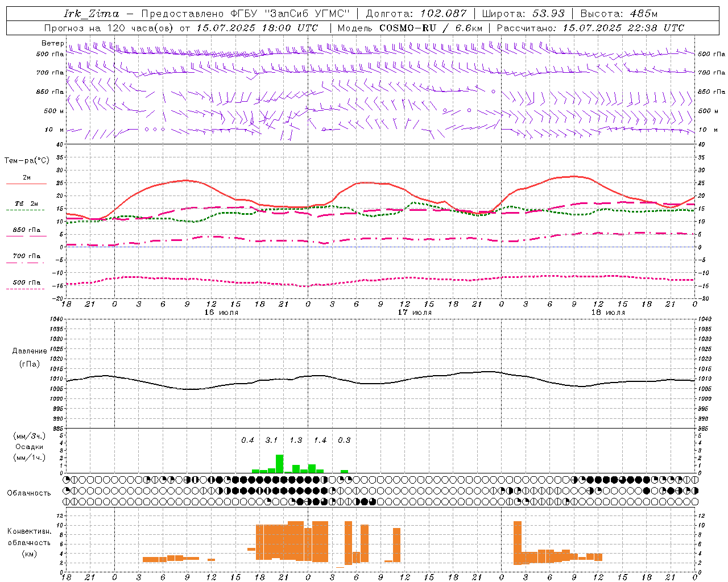Select the latitude value 53.93
This screenshot has height=582, width=728.
[548, 14]
